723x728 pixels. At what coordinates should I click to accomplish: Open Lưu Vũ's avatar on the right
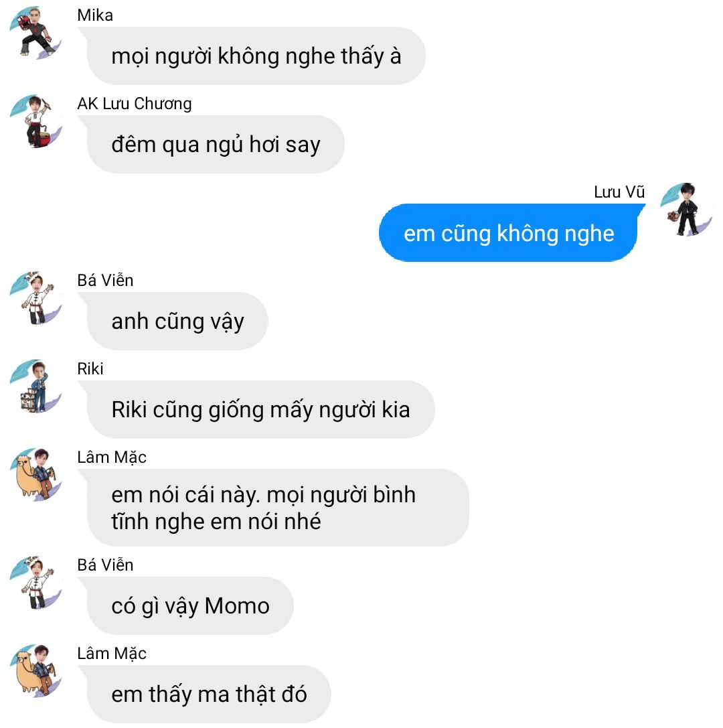(x=687, y=210)
